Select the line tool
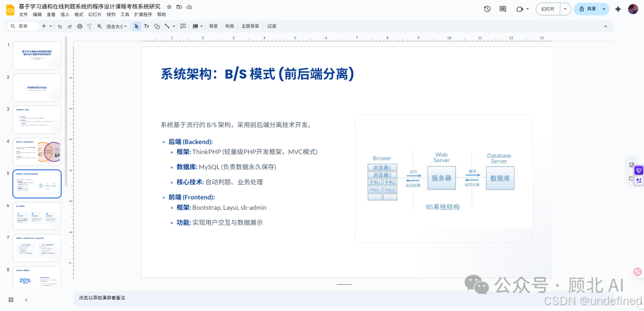644x311 pixels. (167, 26)
